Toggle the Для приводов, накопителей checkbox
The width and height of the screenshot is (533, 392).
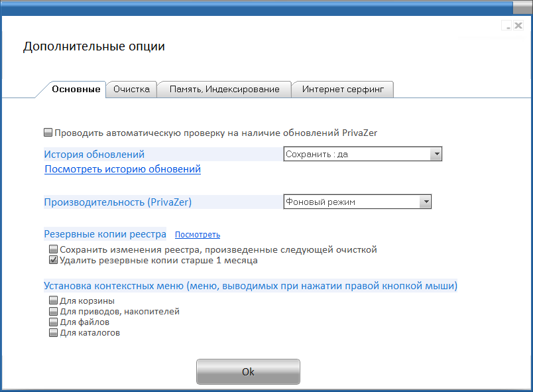point(54,311)
